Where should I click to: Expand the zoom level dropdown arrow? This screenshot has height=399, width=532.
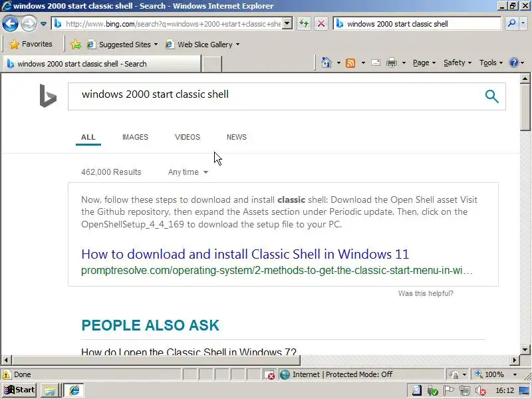515,374
